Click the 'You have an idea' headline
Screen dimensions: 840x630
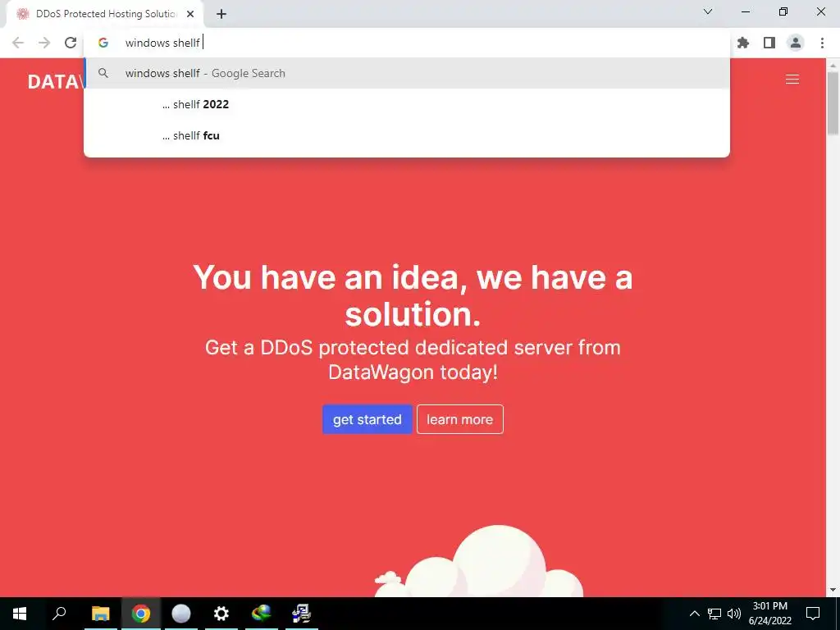pyautogui.click(x=413, y=295)
